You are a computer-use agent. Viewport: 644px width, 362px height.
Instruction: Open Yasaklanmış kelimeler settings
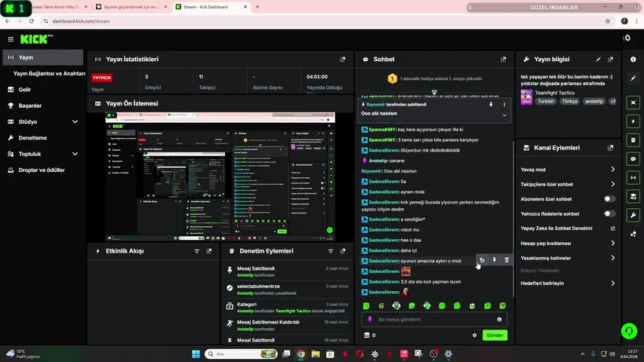(x=568, y=258)
